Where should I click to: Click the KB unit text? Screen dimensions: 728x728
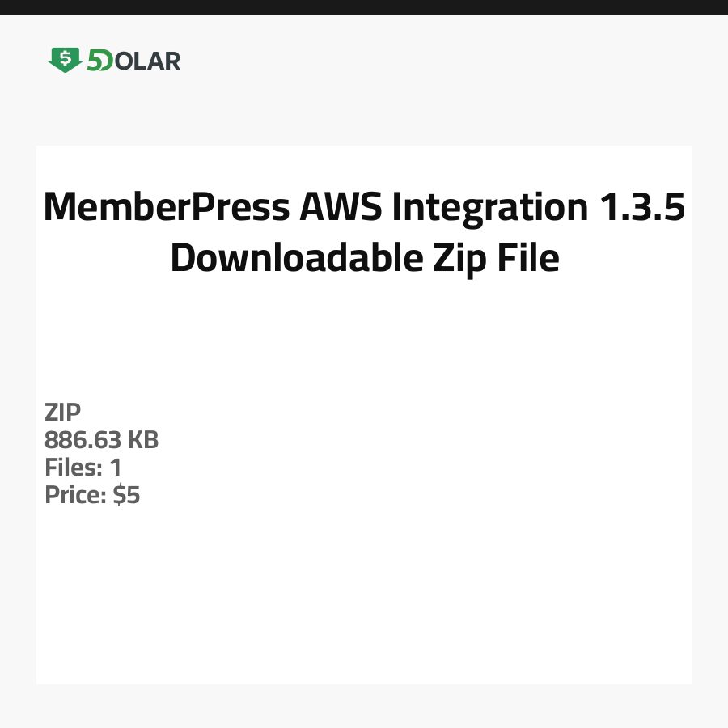[142, 440]
